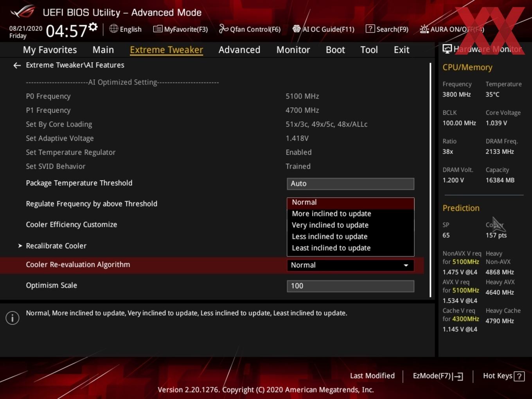The image size is (532, 399).
Task: Click the back arrow to Extreme Tweaker
Action: (17, 65)
